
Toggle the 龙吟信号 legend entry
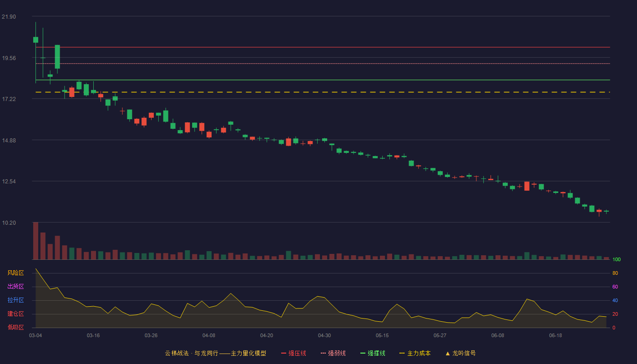point(460,353)
